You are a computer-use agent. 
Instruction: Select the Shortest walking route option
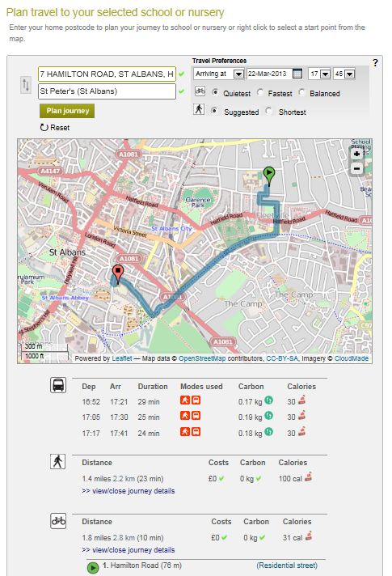click(x=268, y=111)
